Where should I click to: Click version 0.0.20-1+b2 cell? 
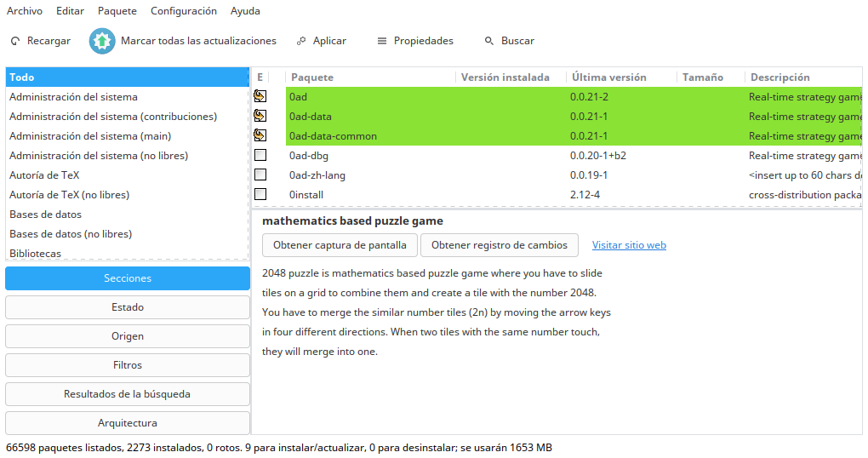coord(598,156)
